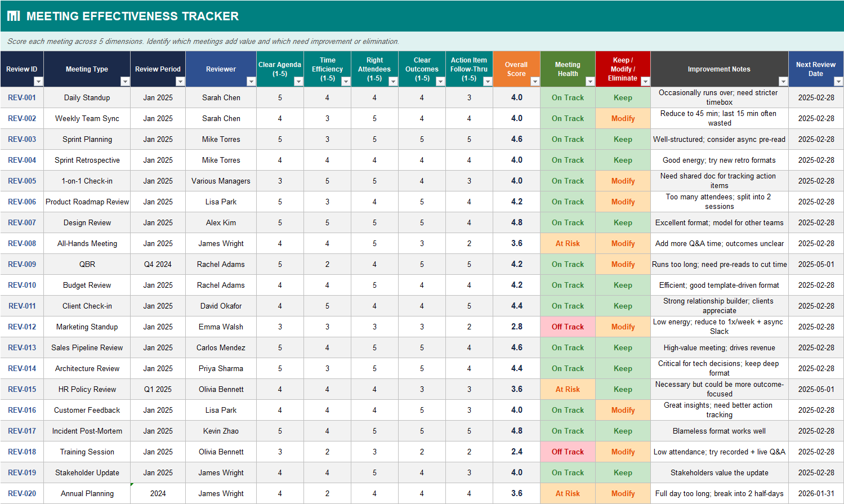844x504 pixels.
Task: Open the REV-007 Design Review link
Action: 22,222
